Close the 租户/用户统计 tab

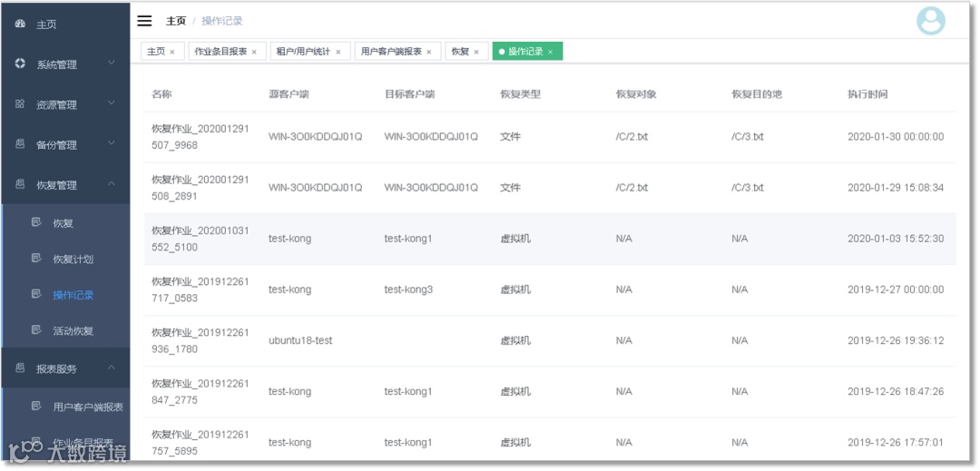pyautogui.click(x=338, y=52)
